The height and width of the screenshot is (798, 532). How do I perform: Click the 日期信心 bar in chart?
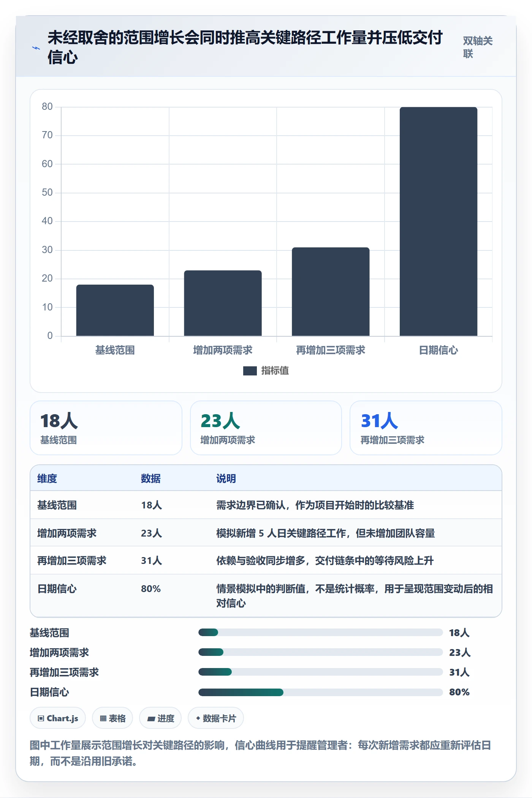tap(439, 222)
